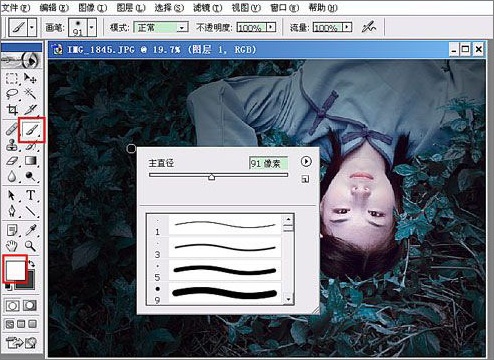This screenshot has height=360, width=494.
Task: Select the Blur tool
Action: pos(12,176)
